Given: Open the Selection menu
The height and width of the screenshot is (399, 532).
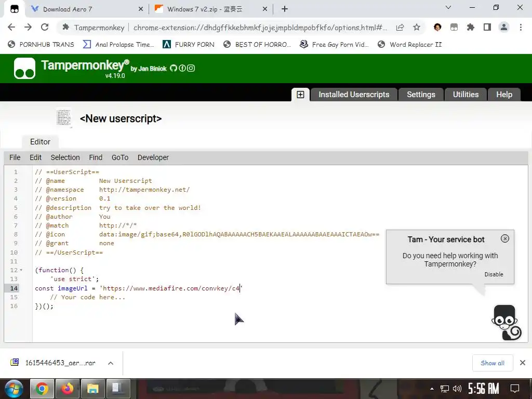Looking at the screenshot, I should pyautogui.click(x=65, y=157).
